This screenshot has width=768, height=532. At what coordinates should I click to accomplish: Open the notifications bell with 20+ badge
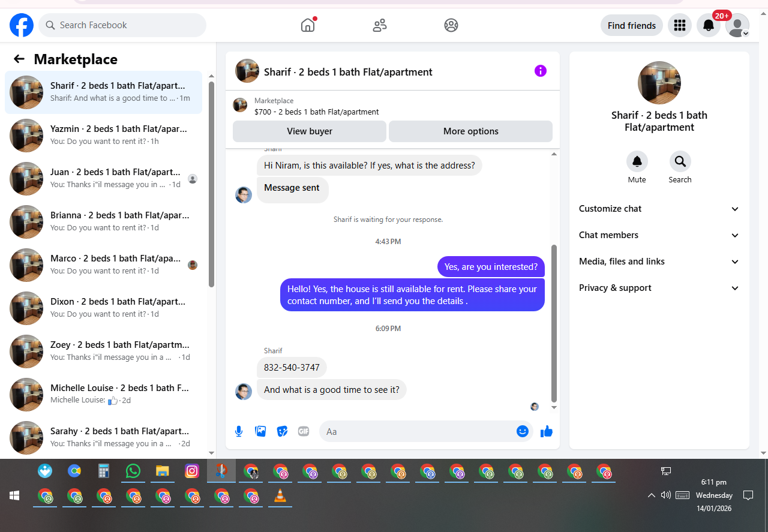pyautogui.click(x=709, y=25)
